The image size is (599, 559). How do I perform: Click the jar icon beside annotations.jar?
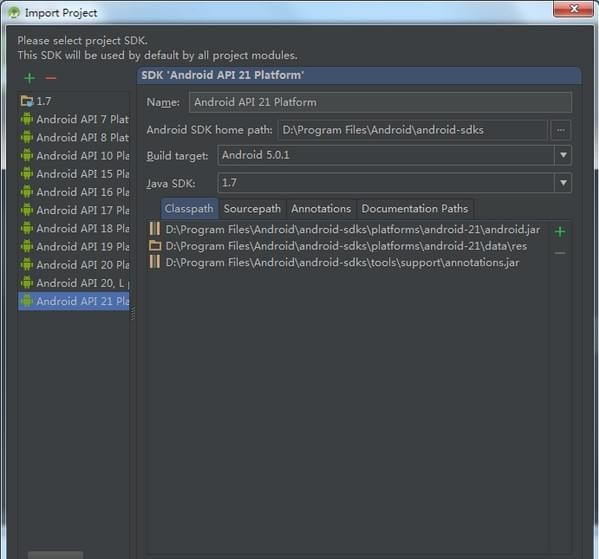[155, 262]
